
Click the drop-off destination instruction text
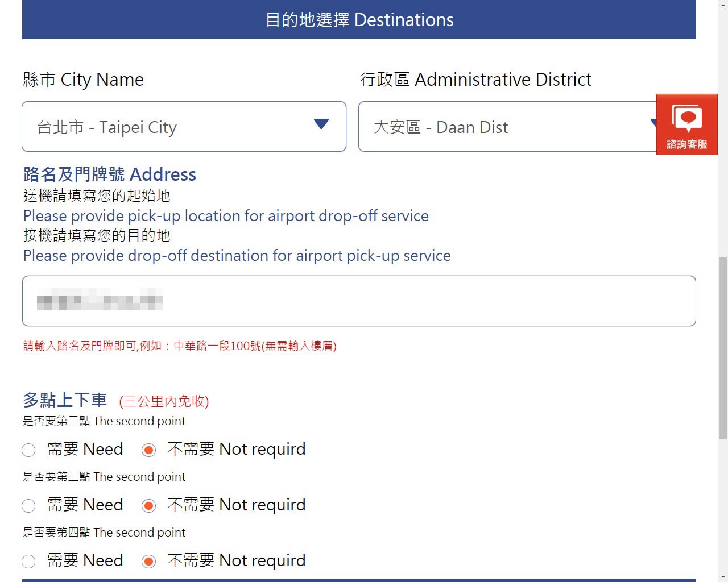coord(237,256)
